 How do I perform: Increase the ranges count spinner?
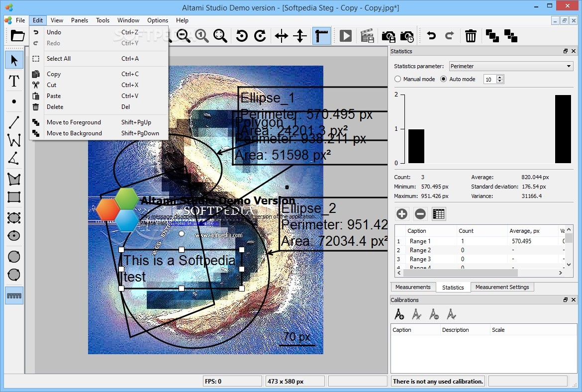[x=500, y=77]
